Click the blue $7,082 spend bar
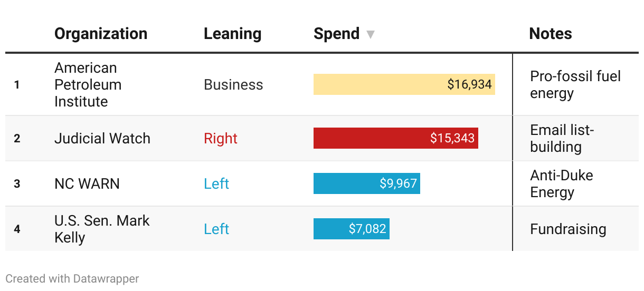 pos(352,229)
